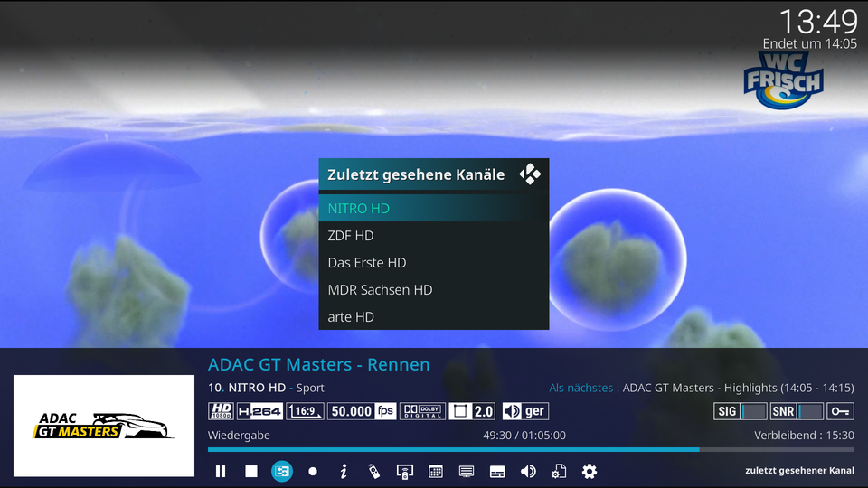Click the HD 1080p resolution badge
Screen dimensions: 868x488
coord(221,411)
